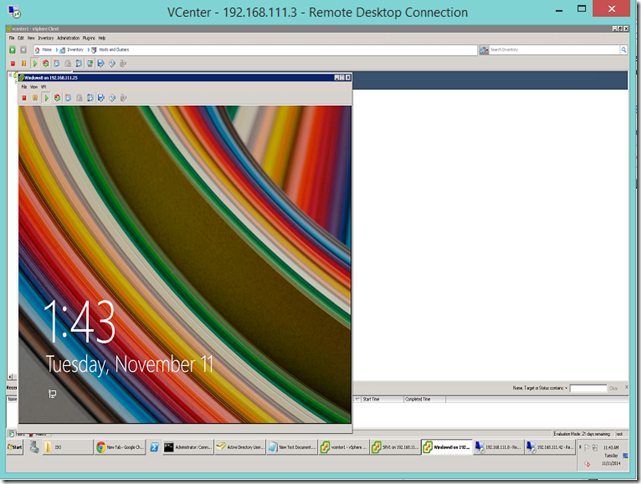Screen dimensions: 641x484
Task: Click Open Console icon in vSphere Client toolbar
Action: 90,63
